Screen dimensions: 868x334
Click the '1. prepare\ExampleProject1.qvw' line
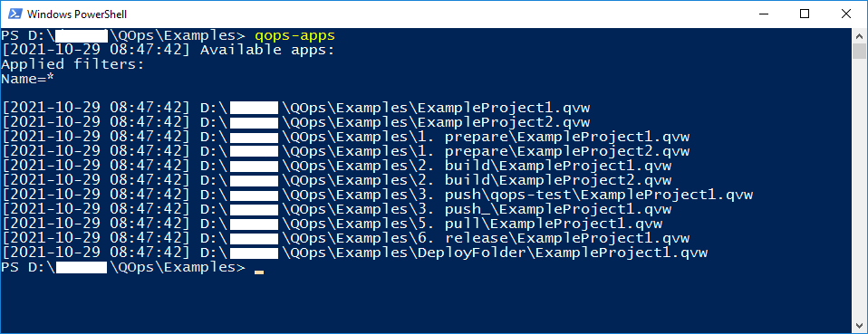[345, 137]
